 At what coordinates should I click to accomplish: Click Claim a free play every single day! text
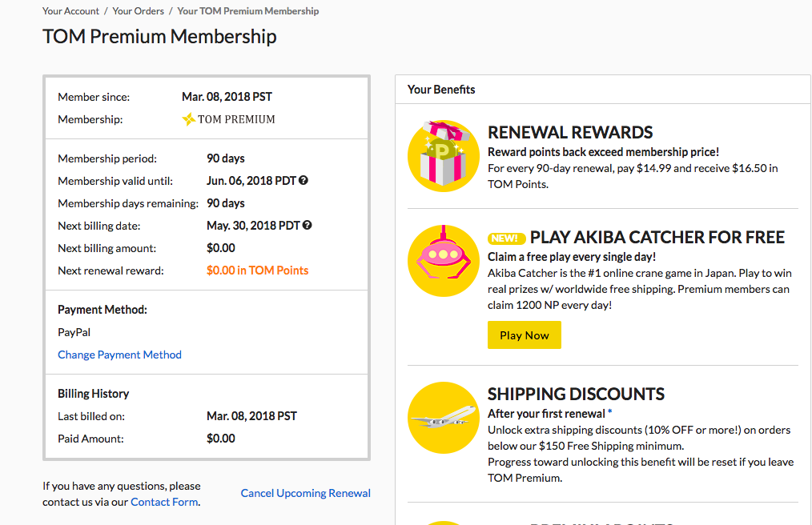(572, 258)
